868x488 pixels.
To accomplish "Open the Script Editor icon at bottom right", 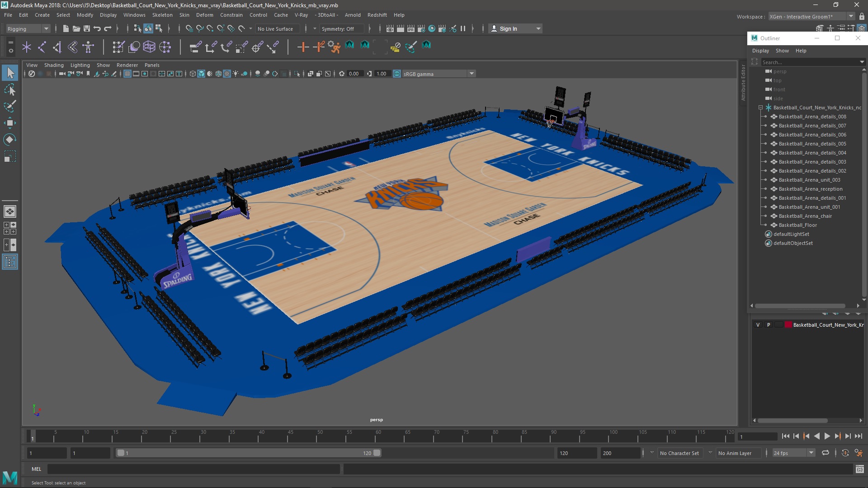I will coord(859,469).
